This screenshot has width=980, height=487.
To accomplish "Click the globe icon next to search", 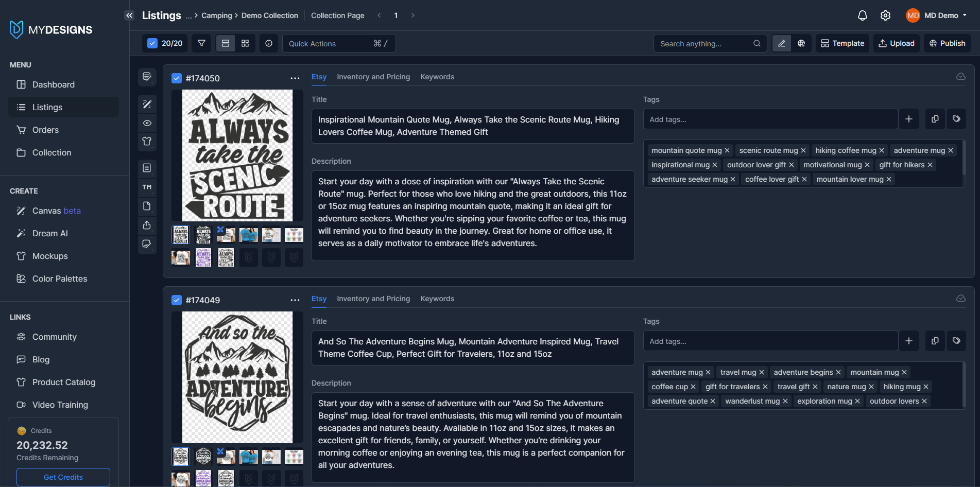I will click(x=801, y=43).
